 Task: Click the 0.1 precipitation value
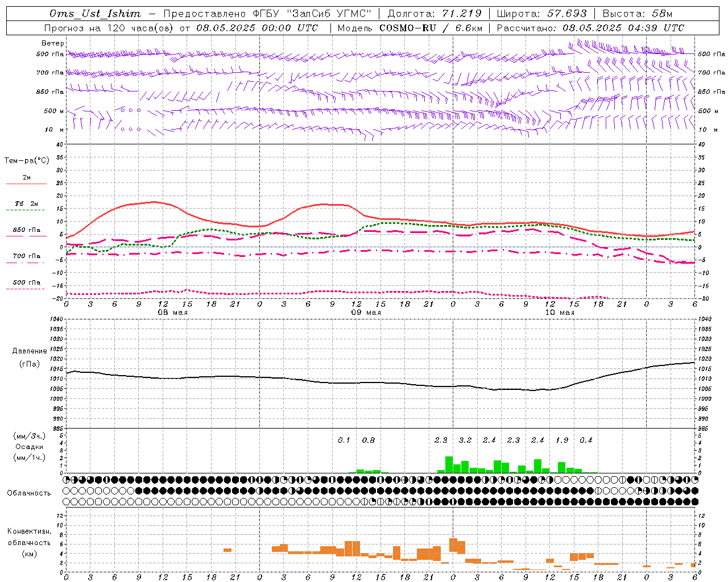click(344, 440)
